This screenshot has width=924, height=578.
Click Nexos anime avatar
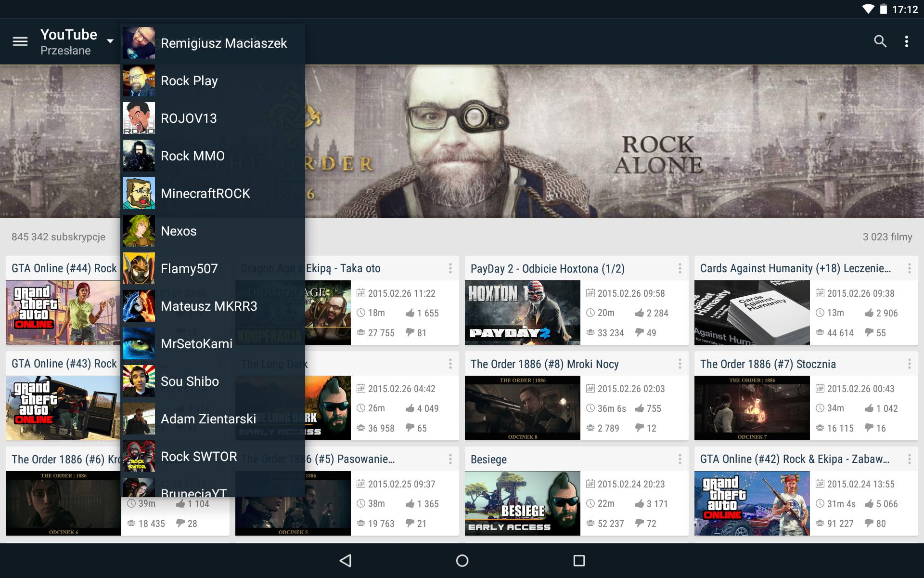tap(139, 231)
